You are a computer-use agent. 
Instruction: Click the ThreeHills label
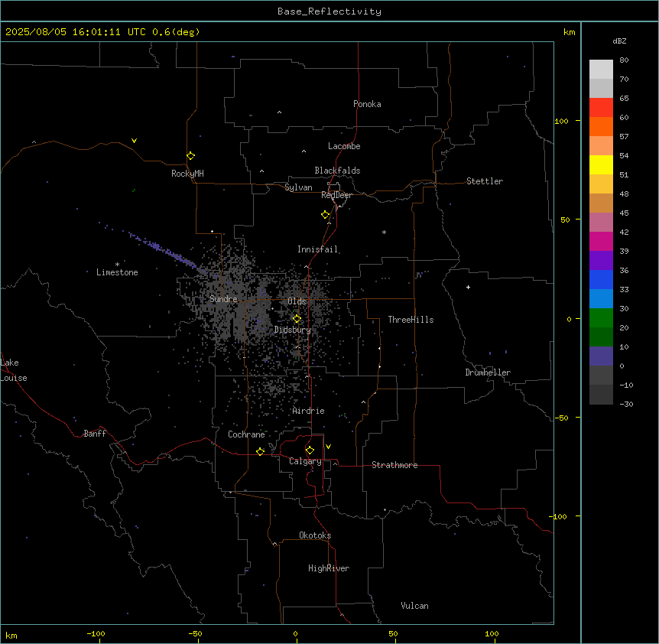point(411,320)
